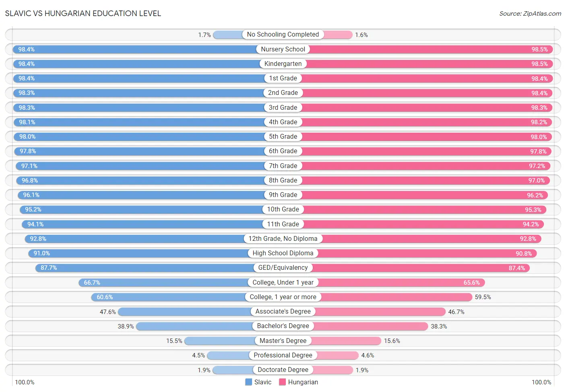Click the High School Diploma label
Viewport: 566px width, 392px height.
tap(283, 253)
